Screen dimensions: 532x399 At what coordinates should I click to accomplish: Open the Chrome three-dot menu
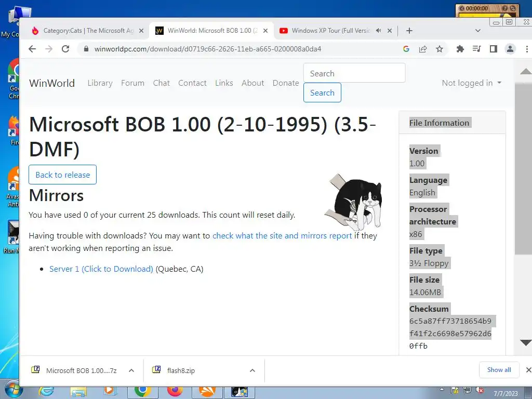[527, 49]
